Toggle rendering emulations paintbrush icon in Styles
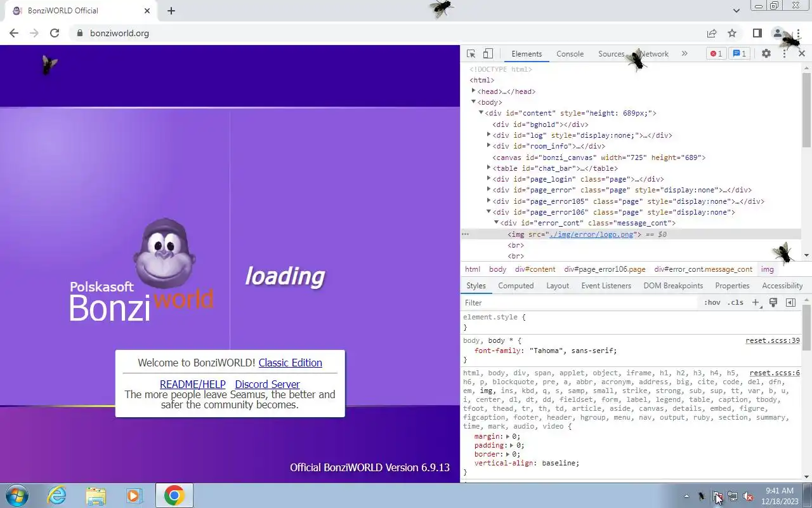The image size is (812, 508). (773, 303)
